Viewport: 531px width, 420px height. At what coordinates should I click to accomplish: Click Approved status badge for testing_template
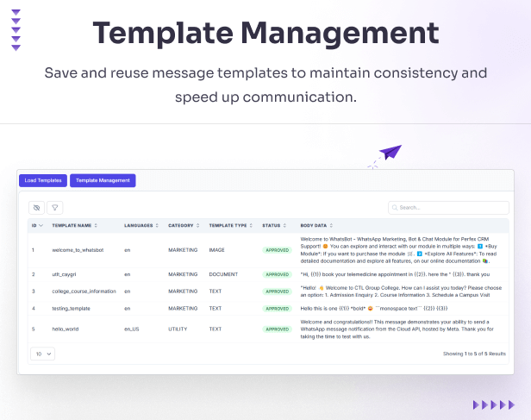278,308
